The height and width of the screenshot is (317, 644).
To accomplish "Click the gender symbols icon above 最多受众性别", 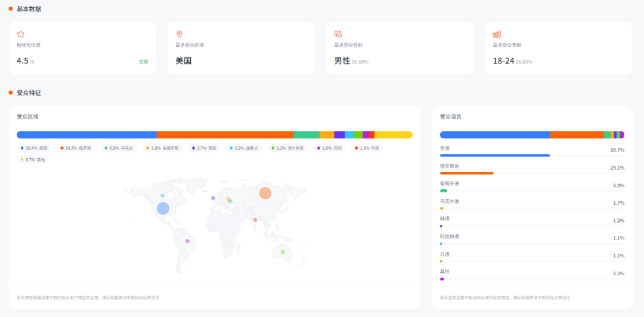I will tap(338, 34).
